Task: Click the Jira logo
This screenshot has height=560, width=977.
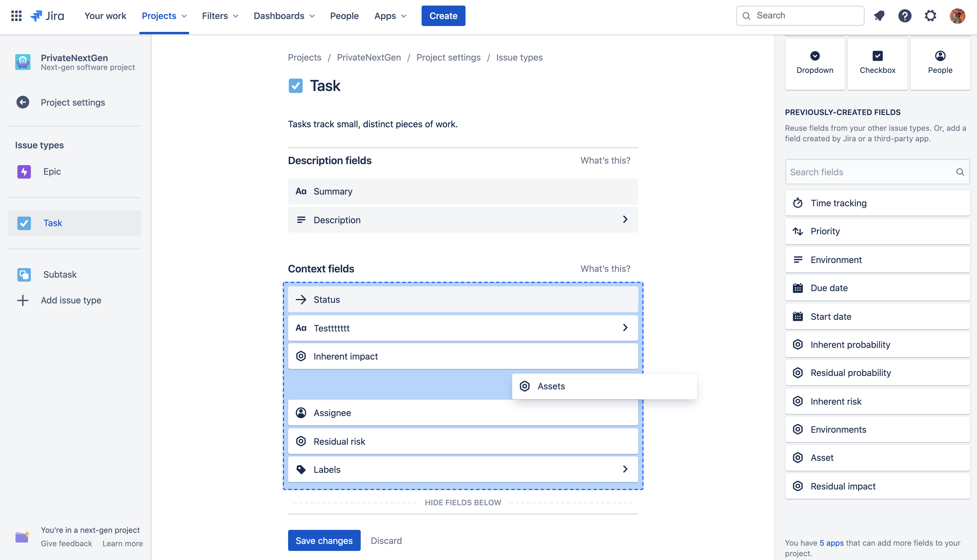Action: pyautogui.click(x=47, y=16)
